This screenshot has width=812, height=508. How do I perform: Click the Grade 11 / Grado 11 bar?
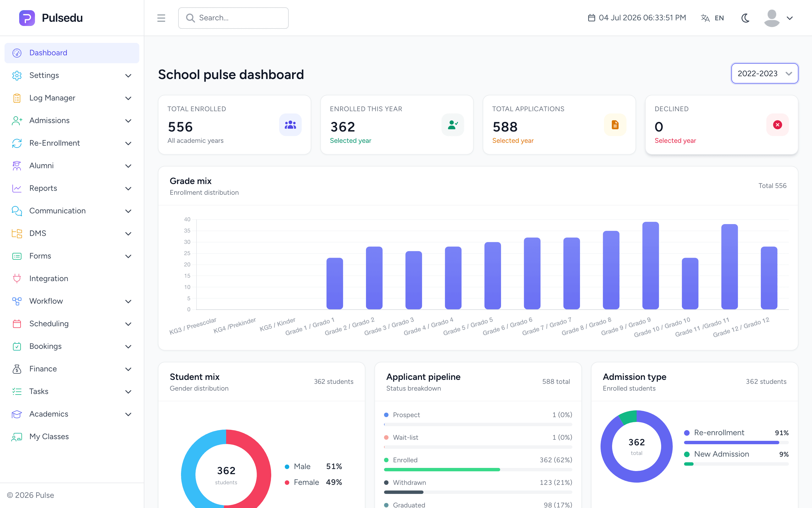[x=729, y=267]
